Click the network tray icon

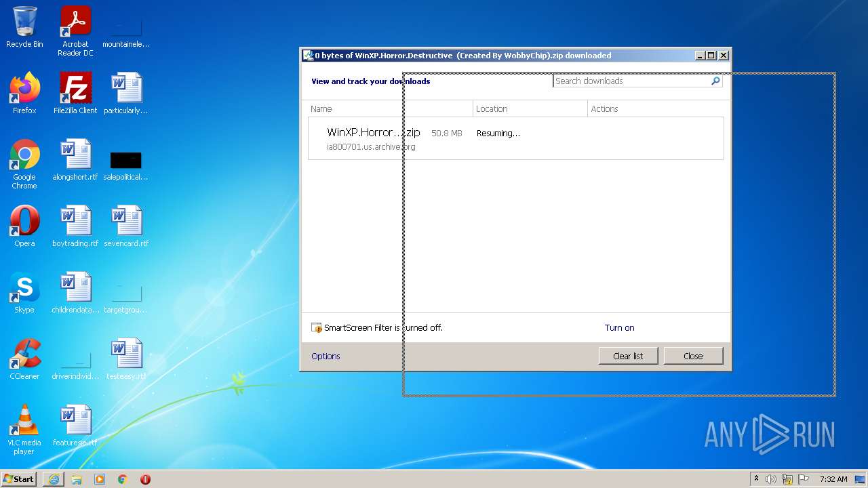point(787,479)
